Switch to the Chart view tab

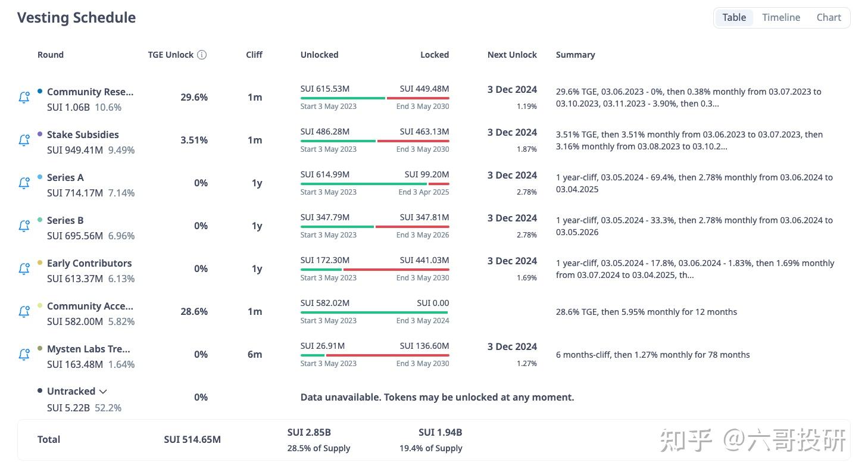click(829, 17)
